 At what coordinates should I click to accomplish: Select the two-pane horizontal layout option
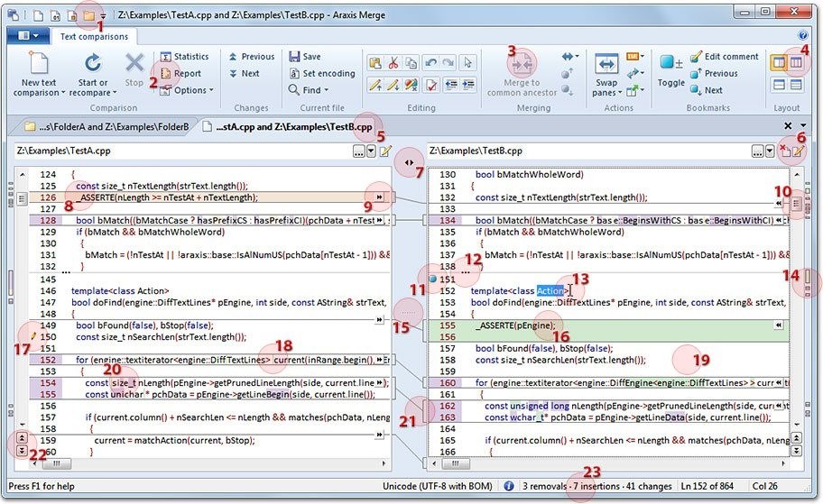pyautogui.click(x=778, y=85)
